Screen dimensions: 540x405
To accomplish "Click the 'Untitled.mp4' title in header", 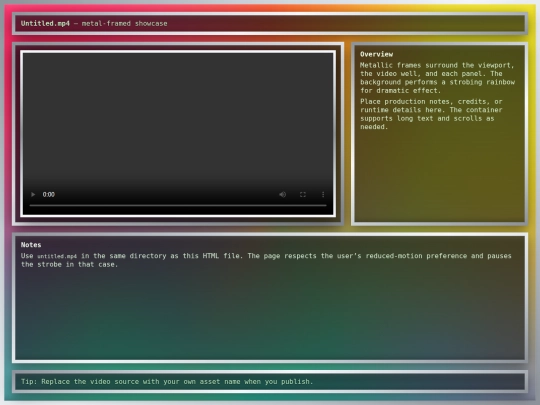I will point(45,23).
